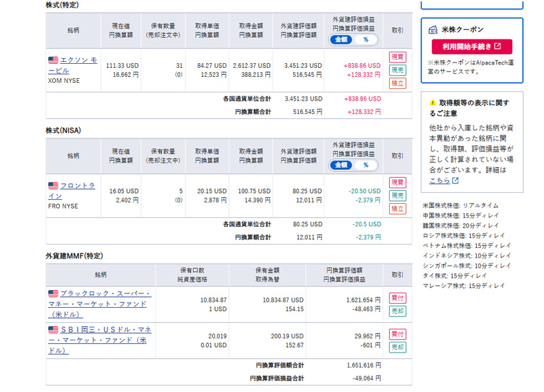Click the US flag beside SBI岡三 fund
Viewport: 544px width, 392px height.
pos(53,329)
